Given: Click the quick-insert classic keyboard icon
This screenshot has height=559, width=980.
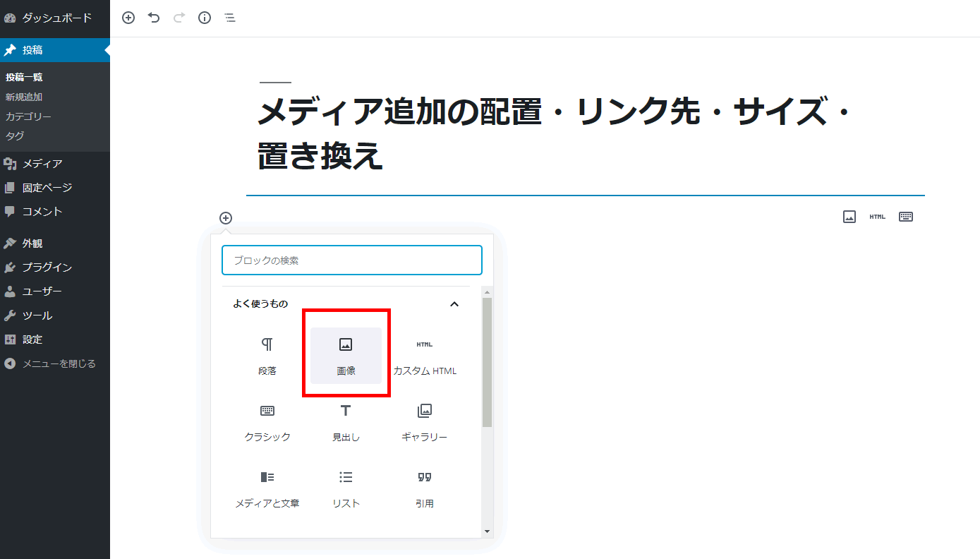Looking at the screenshot, I should (x=906, y=217).
